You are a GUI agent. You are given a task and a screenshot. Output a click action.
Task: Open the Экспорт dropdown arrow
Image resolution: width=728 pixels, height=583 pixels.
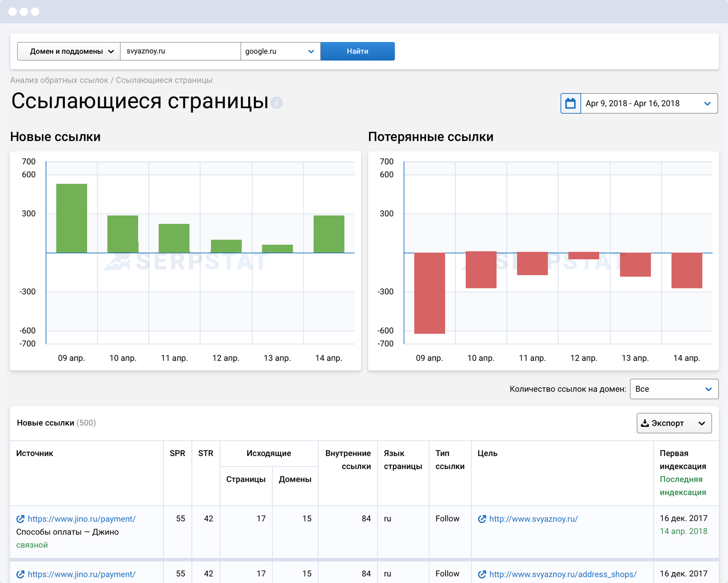tap(702, 423)
